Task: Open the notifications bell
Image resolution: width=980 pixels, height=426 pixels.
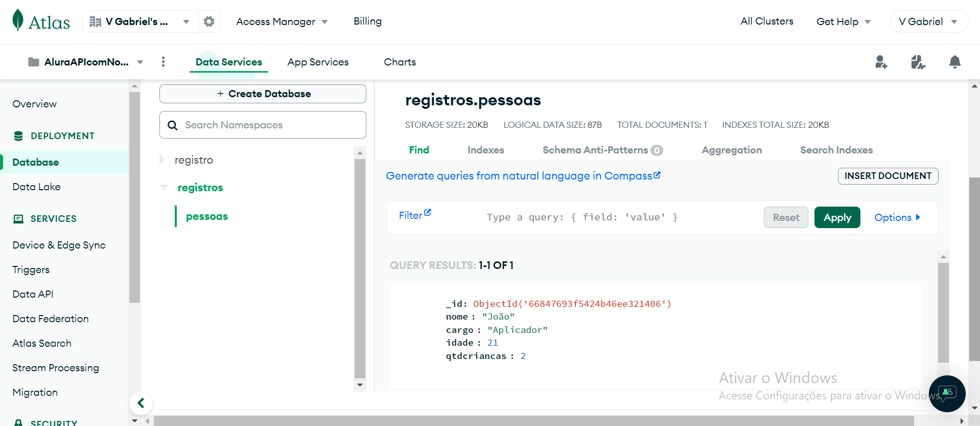Action: click(954, 62)
